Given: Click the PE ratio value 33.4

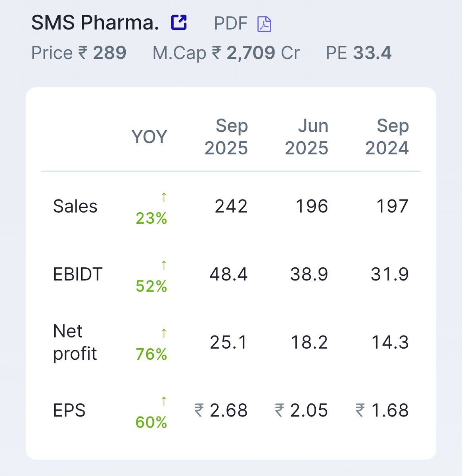Looking at the screenshot, I should pyautogui.click(x=372, y=53).
